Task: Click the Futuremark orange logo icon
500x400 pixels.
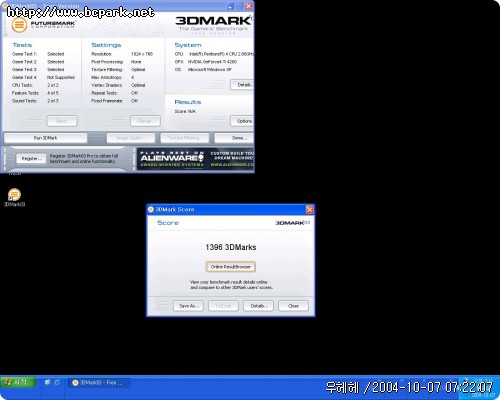Action: click(x=19, y=24)
